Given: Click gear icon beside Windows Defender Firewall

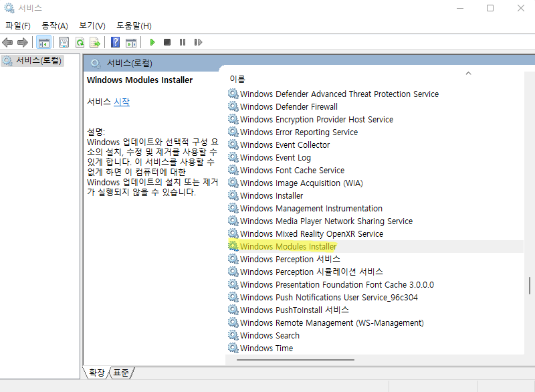Looking at the screenshot, I should 233,106.
